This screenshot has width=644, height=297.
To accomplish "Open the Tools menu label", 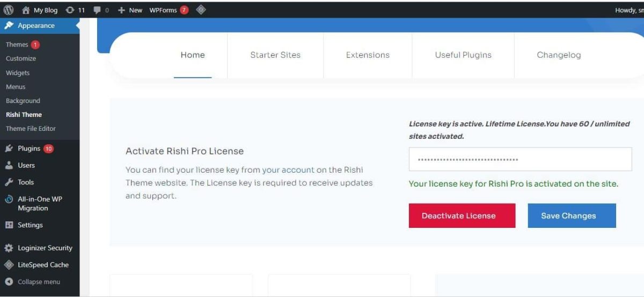I will coord(26,182).
